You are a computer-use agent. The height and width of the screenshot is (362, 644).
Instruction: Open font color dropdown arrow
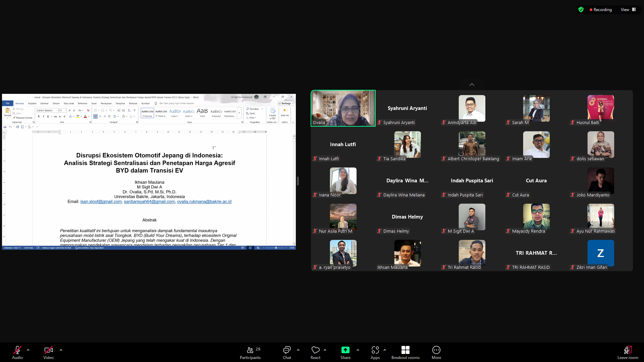pyautogui.click(x=89, y=116)
